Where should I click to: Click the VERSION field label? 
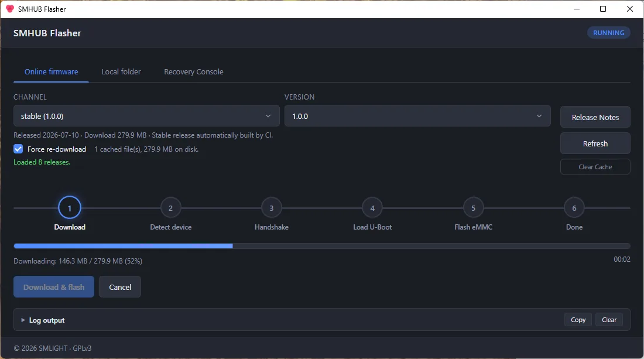(x=299, y=97)
